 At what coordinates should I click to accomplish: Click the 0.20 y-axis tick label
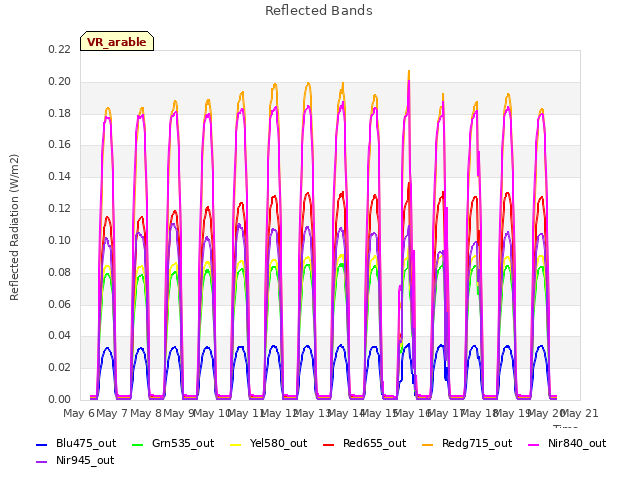tap(60, 81)
